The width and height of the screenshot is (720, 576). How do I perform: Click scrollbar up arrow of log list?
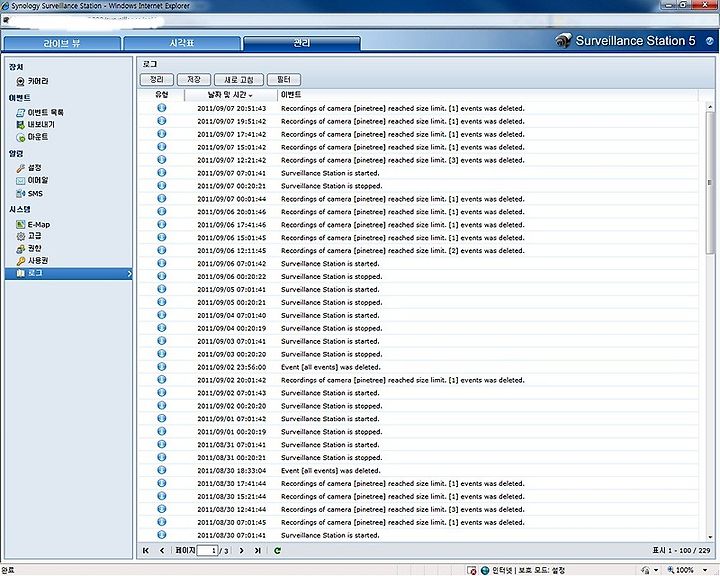pos(710,107)
